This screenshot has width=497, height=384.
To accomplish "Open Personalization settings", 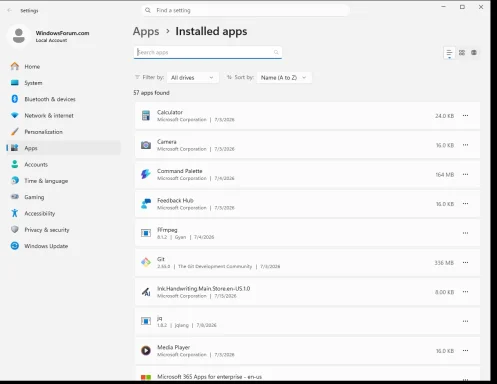I will (x=63, y=132).
